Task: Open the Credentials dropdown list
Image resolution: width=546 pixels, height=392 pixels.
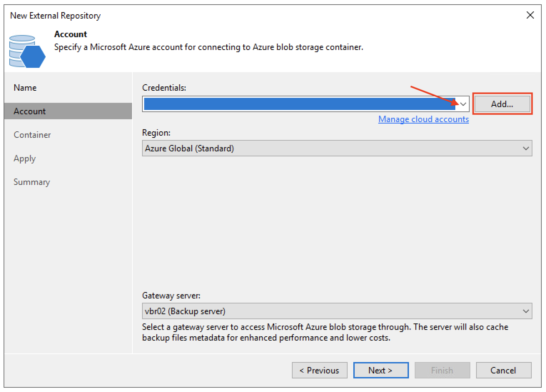Action: [463, 104]
